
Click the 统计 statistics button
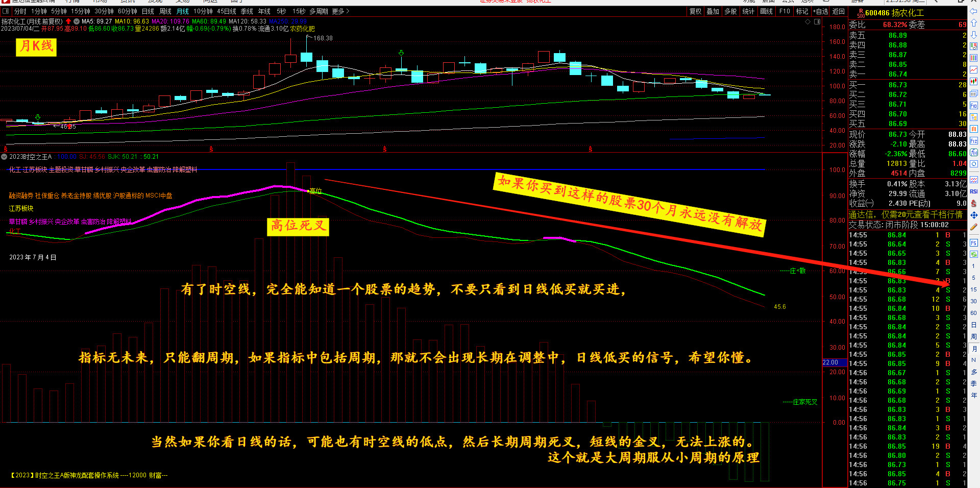(x=748, y=11)
